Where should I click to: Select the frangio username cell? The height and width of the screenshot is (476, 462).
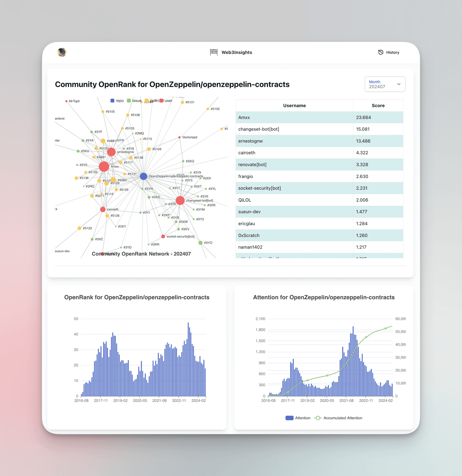295,177
